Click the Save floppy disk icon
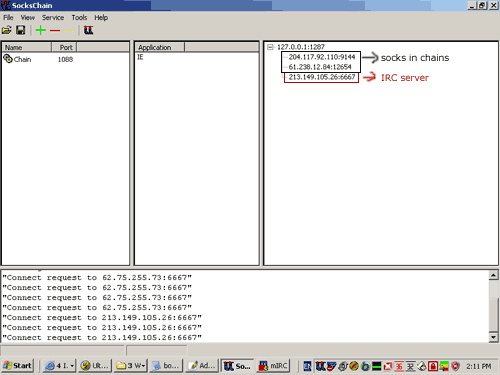The image size is (500, 375). click(x=21, y=30)
